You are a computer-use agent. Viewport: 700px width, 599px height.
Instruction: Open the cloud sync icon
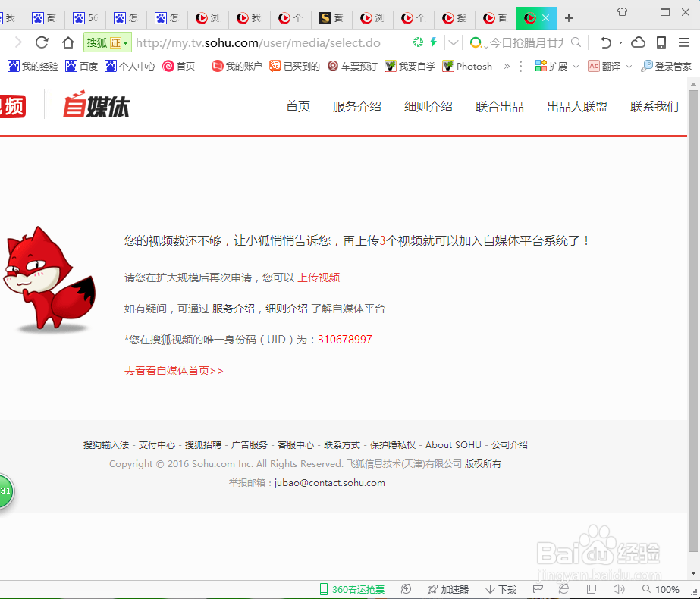coord(638,42)
